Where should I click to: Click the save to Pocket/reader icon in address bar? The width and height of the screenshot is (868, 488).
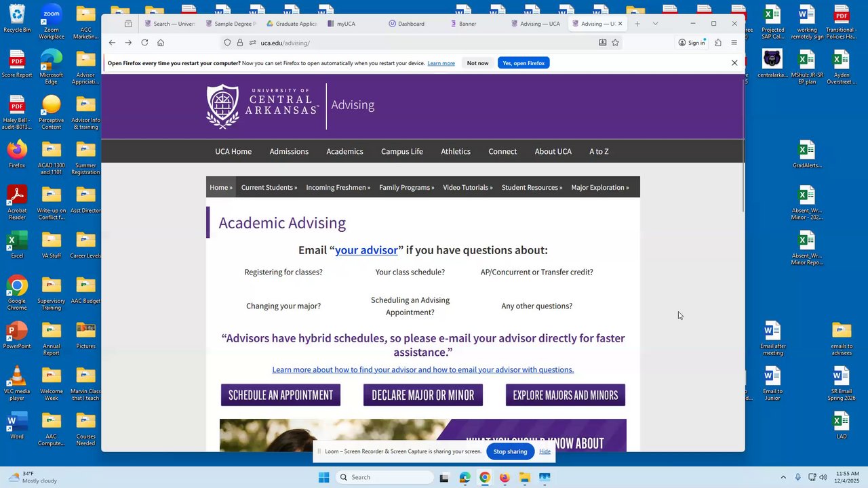pos(602,43)
